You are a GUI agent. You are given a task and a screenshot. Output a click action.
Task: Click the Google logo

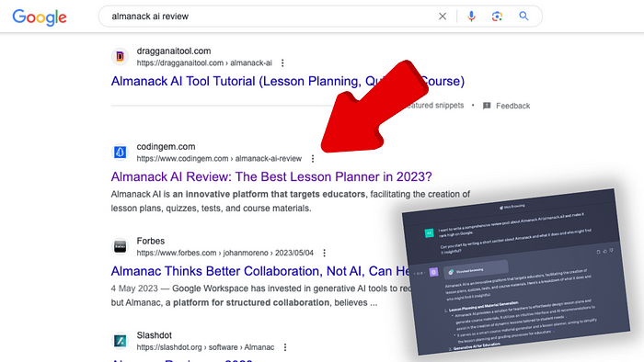coord(40,17)
